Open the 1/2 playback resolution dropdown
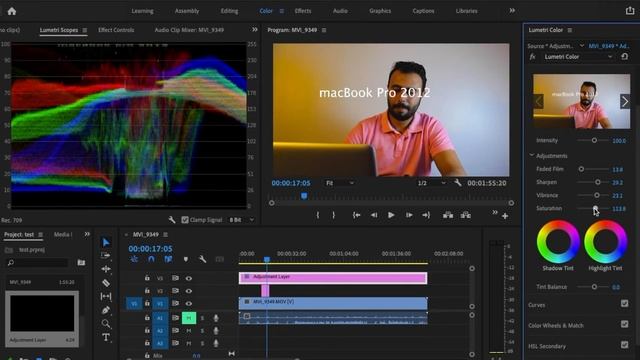640x360 pixels. coord(431,183)
